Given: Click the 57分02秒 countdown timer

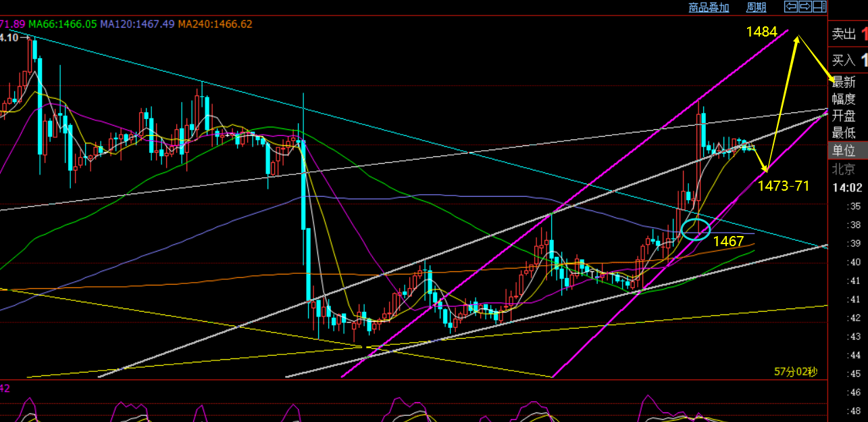Looking at the screenshot, I should click(796, 371).
